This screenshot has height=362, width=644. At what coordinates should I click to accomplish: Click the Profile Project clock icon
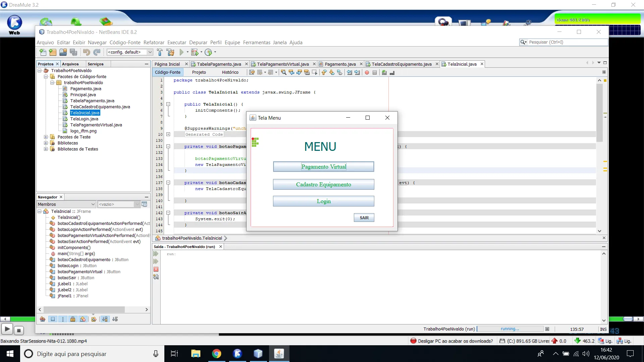coord(208,52)
